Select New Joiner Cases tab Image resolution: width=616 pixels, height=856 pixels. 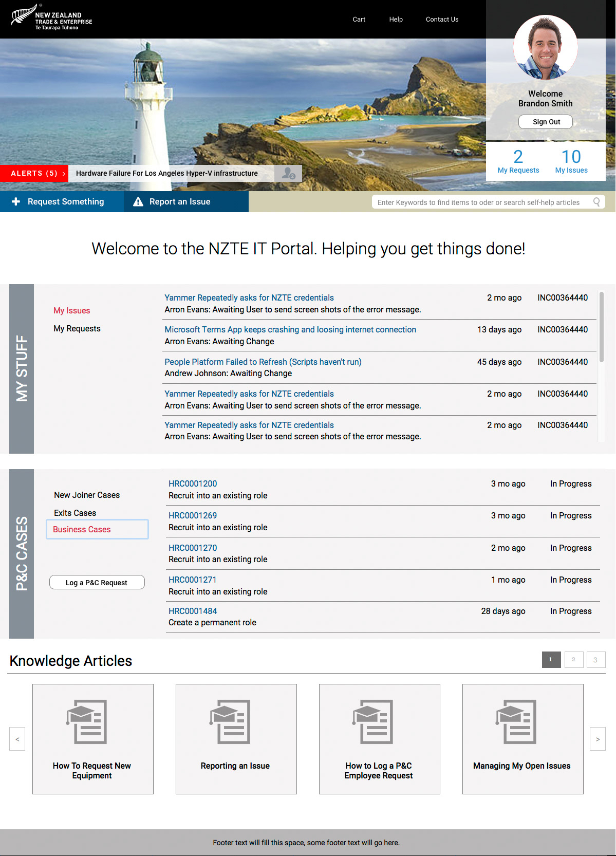pyautogui.click(x=87, y=495)
